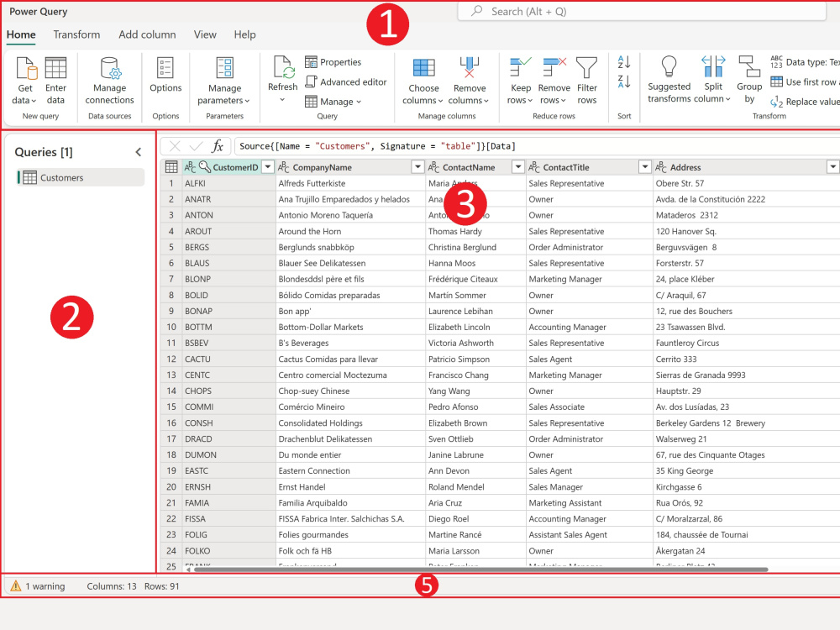Click the Around the Horn cell
Viewport: 840px width, 630px height.
tap(350, 232)
